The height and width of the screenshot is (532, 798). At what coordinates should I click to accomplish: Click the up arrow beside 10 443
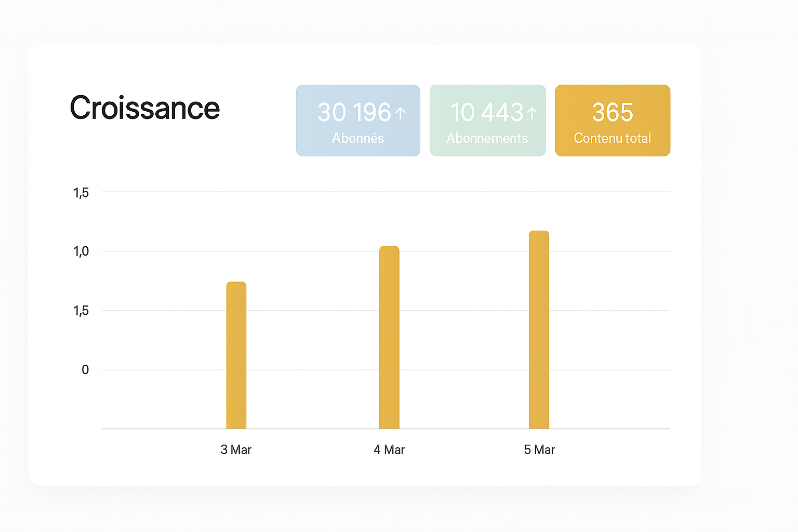(532, 113)
